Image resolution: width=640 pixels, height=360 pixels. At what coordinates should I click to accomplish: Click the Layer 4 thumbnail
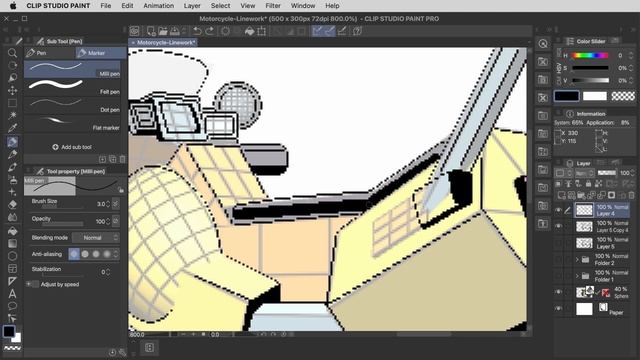[584, 210]
